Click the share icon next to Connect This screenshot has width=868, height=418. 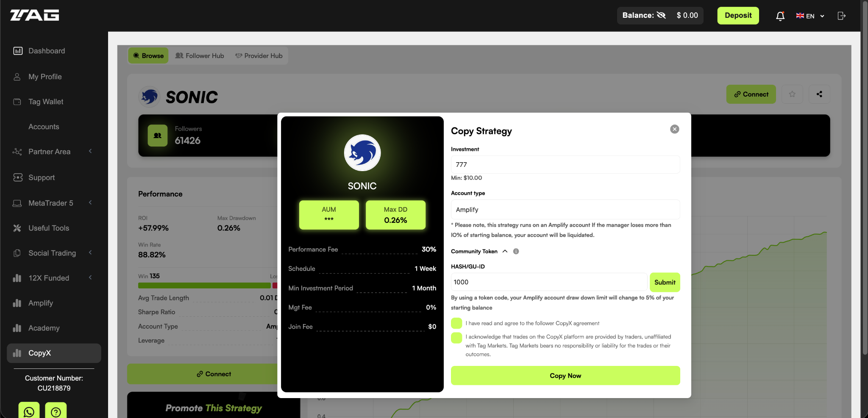(x=819, y=94)
